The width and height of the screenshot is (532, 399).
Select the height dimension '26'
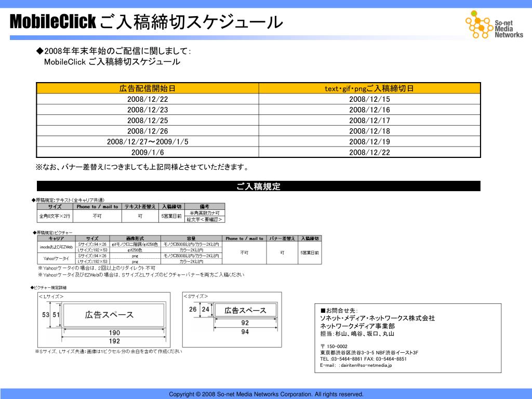coord(193,310)
